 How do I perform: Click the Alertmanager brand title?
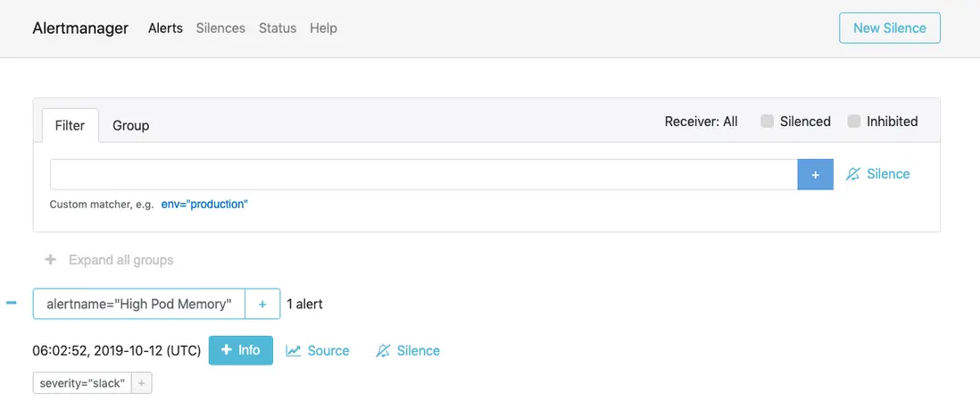point(80,29)
